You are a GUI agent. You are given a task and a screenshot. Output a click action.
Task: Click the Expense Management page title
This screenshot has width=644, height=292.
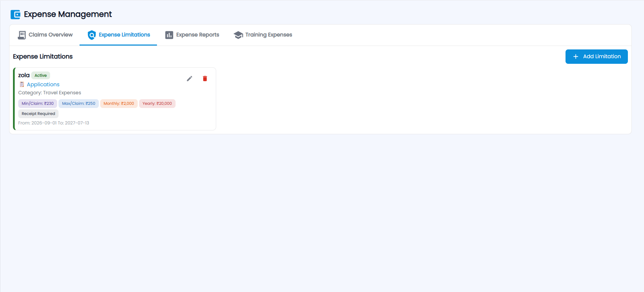[x=68, y=14]
